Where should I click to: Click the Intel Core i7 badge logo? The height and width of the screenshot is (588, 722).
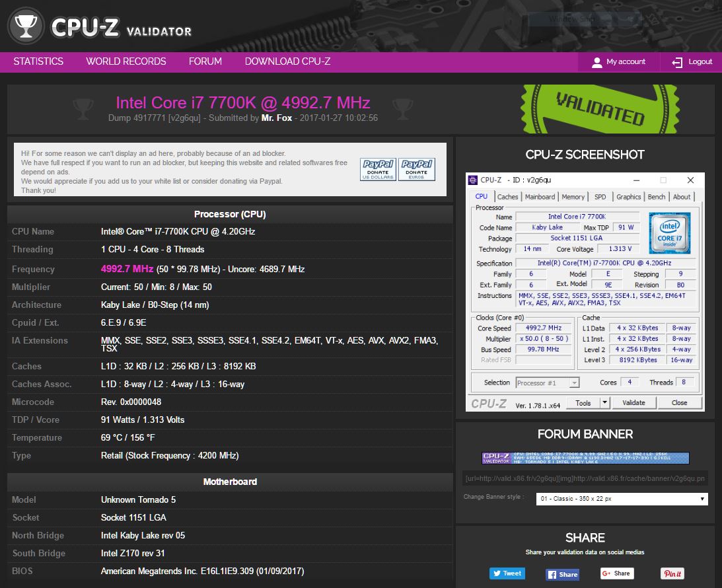(x=670, y=233)
